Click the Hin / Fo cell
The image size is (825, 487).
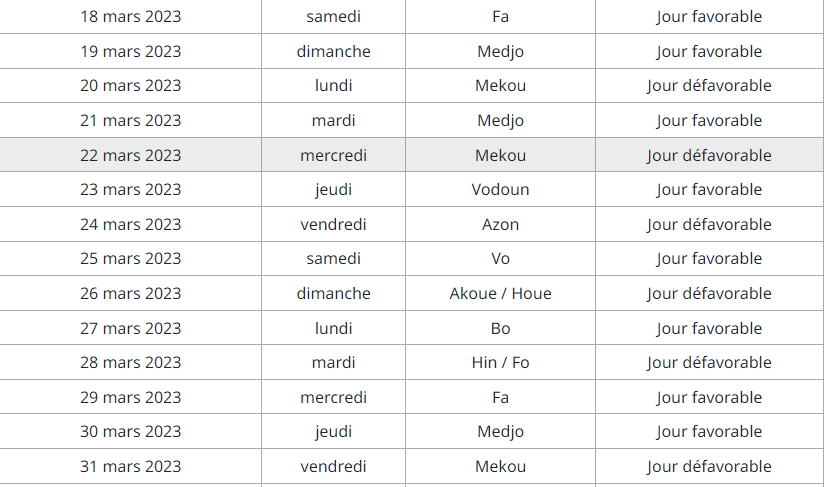500,363
